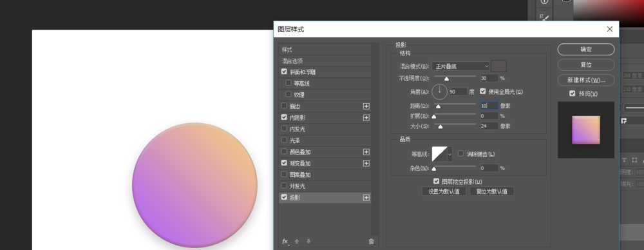Toggle the 图层挖空投影 checkbox
The width and height of the screenshot is (644, 250).
click(436, 181)
